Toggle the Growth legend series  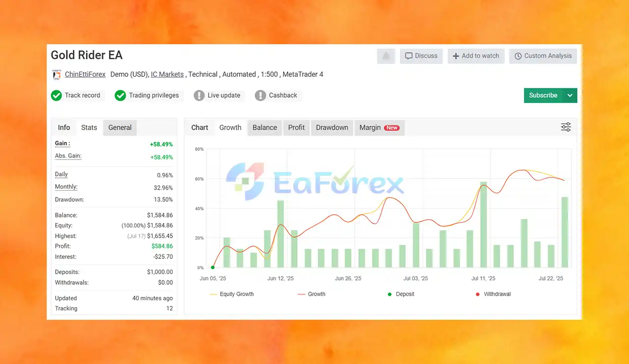[312, 294]
